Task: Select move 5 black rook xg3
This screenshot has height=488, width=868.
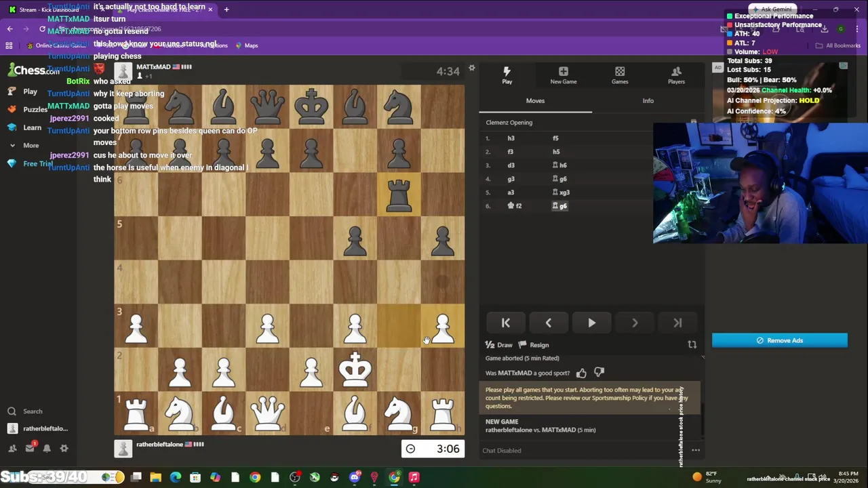Action: pos(561,192)
